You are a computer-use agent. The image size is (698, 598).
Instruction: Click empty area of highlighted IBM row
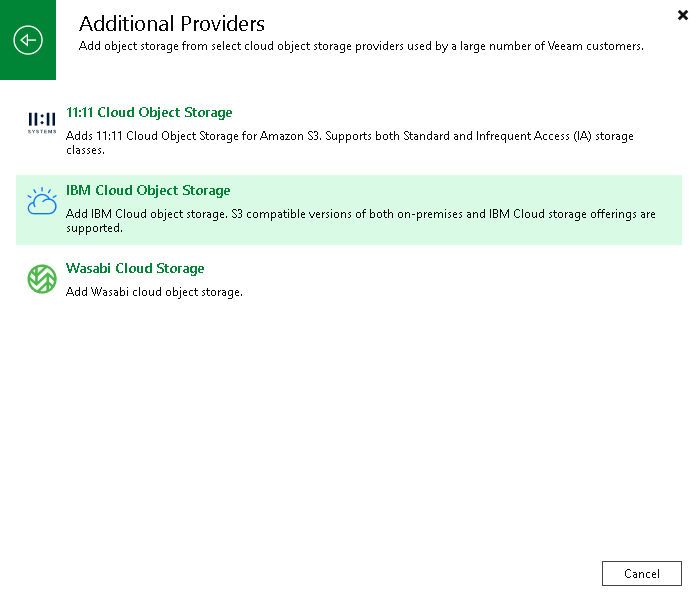pyautogui.click(x=445, y=191)
